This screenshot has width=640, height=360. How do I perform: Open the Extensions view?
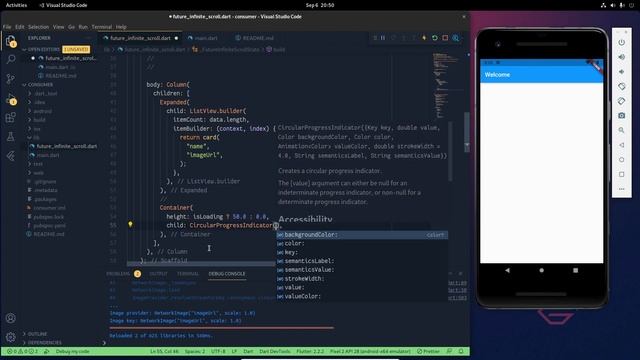[11, 118]
